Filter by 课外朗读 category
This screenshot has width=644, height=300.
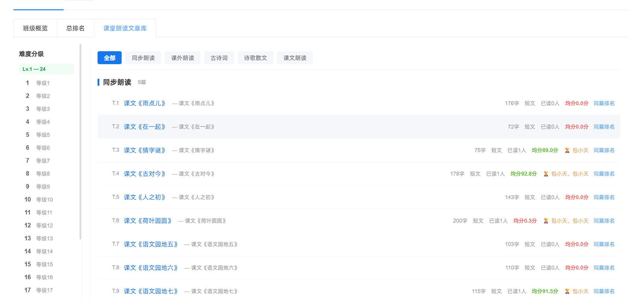(183, 58)
